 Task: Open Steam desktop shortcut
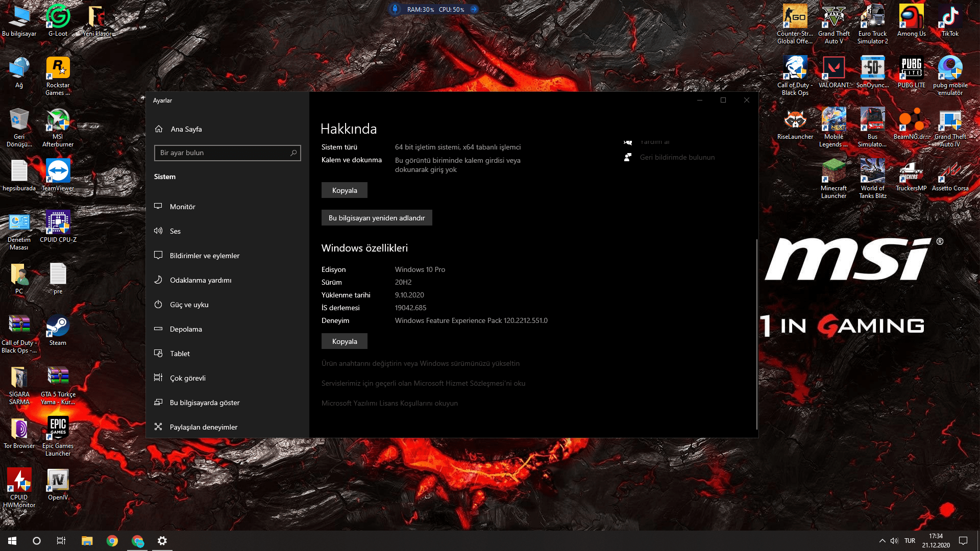click(58, 327)
